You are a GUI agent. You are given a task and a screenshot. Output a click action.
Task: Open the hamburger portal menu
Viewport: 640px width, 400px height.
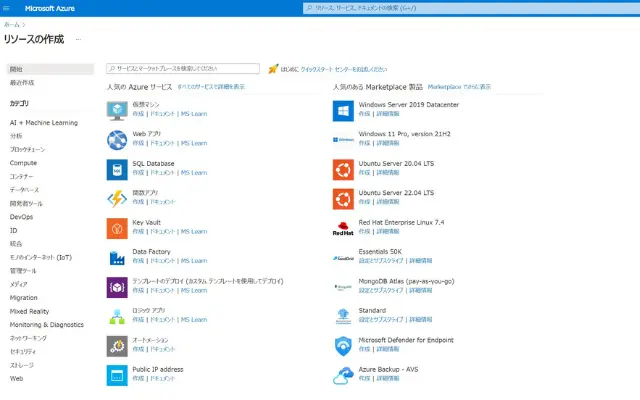6,8
